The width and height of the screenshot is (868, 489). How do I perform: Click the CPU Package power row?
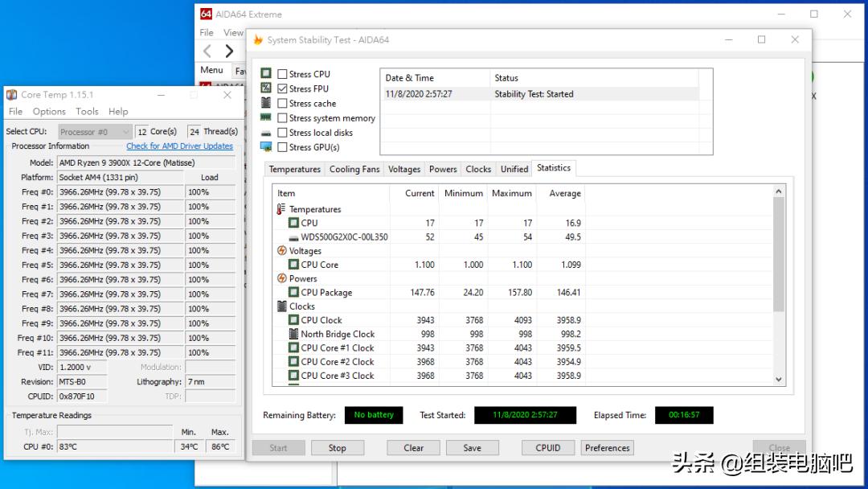(x=326, y=293)
